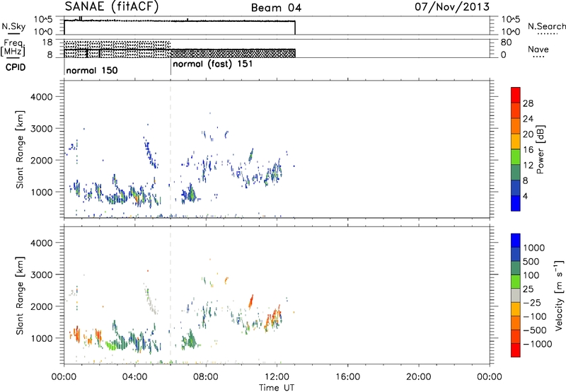Click the 1000 tick on power panel axis
The height and width of the screenshot is (392, 566).
coord(41,192)
